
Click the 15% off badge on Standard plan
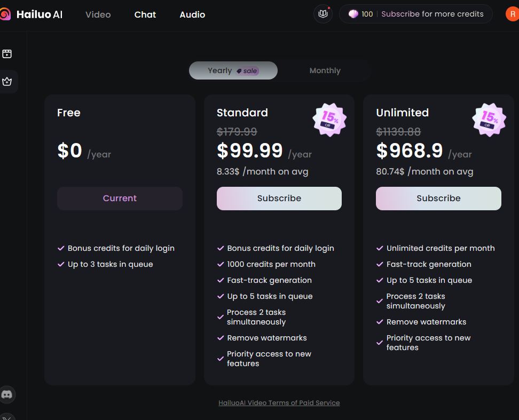click(x=329, y=120)
